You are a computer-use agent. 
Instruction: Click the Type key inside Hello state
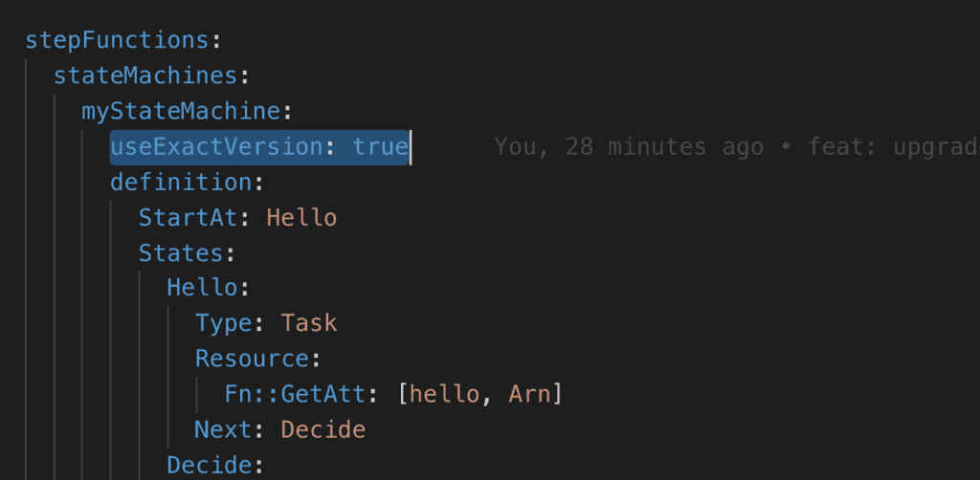(x=223, y=323)
